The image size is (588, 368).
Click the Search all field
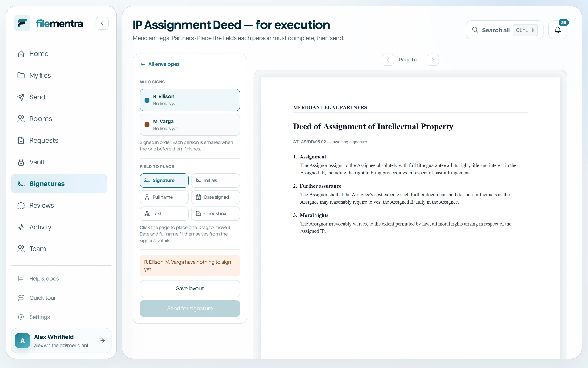tap(504, 30)
